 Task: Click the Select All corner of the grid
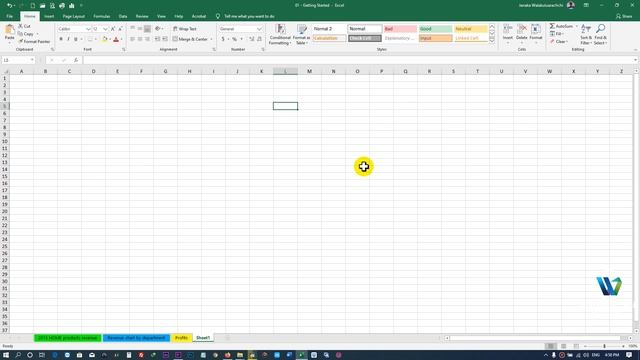coord(5,71)
